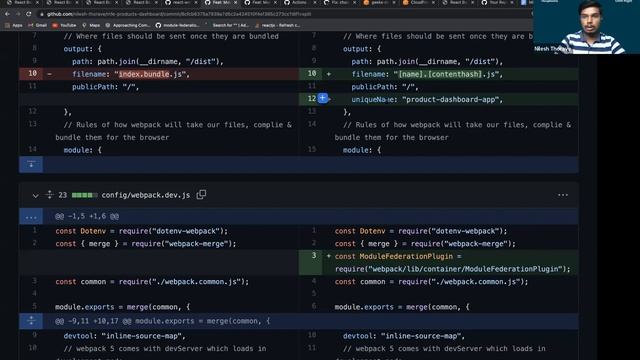Switch to the Actions browser tab
Viewport: 640px width, 360px height.
coord(299,3)
